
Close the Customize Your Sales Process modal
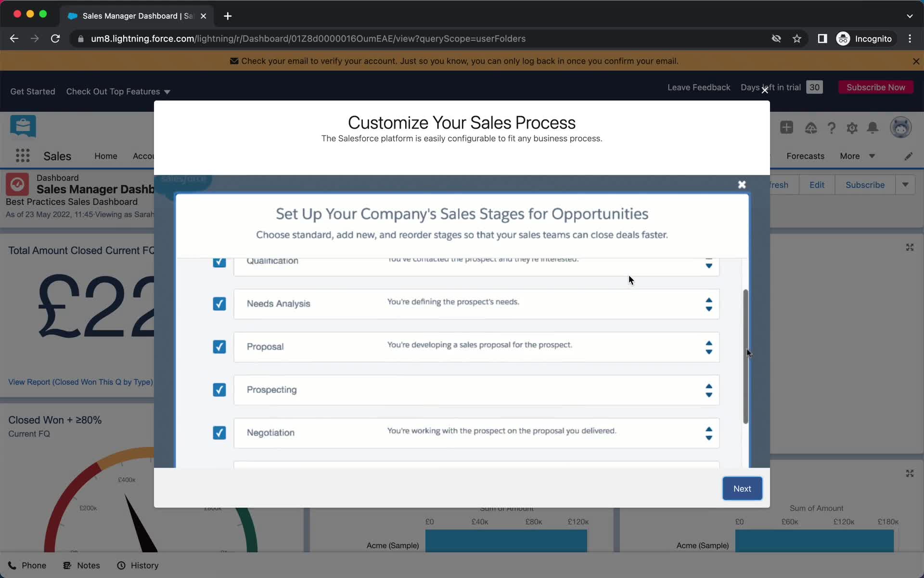point(765,90)
